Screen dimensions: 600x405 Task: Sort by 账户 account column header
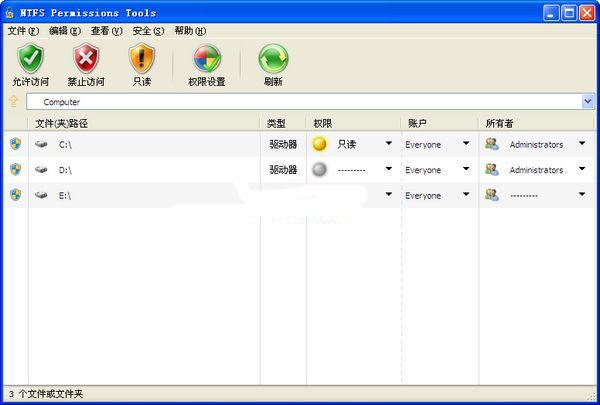pos(440,123)
